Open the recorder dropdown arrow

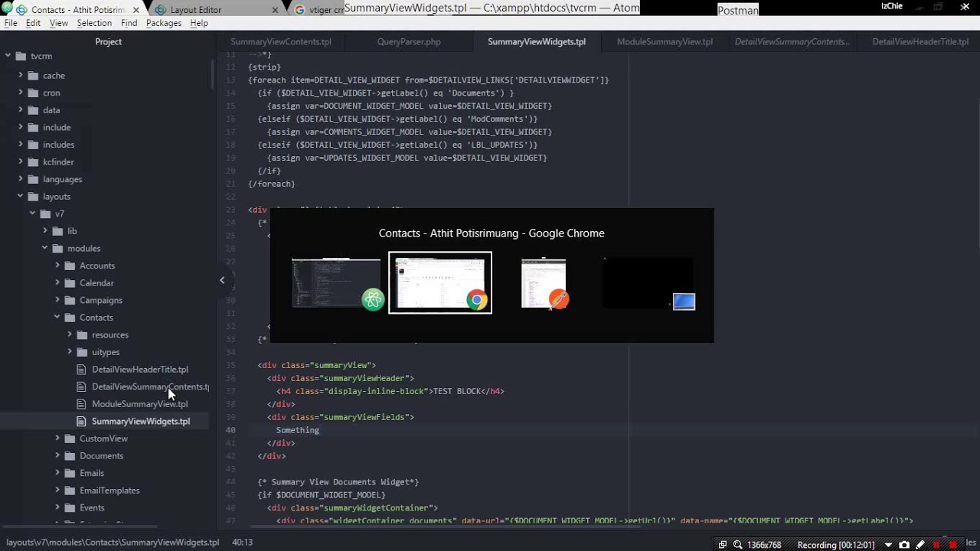[x=888, y=545]
